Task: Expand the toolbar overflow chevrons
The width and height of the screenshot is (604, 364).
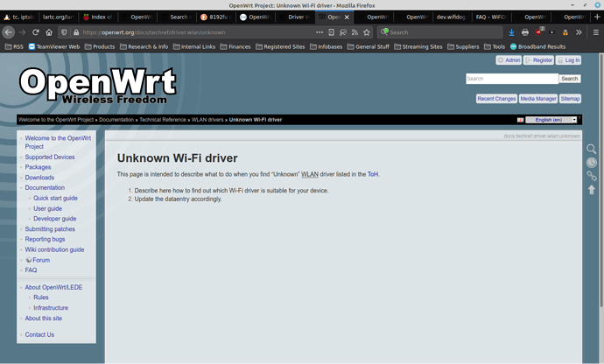Action: [579, 32]
